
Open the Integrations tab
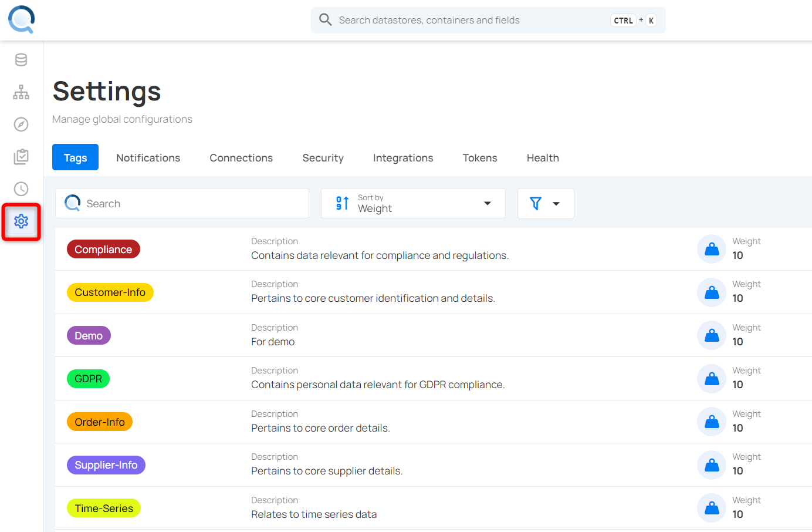403,158
